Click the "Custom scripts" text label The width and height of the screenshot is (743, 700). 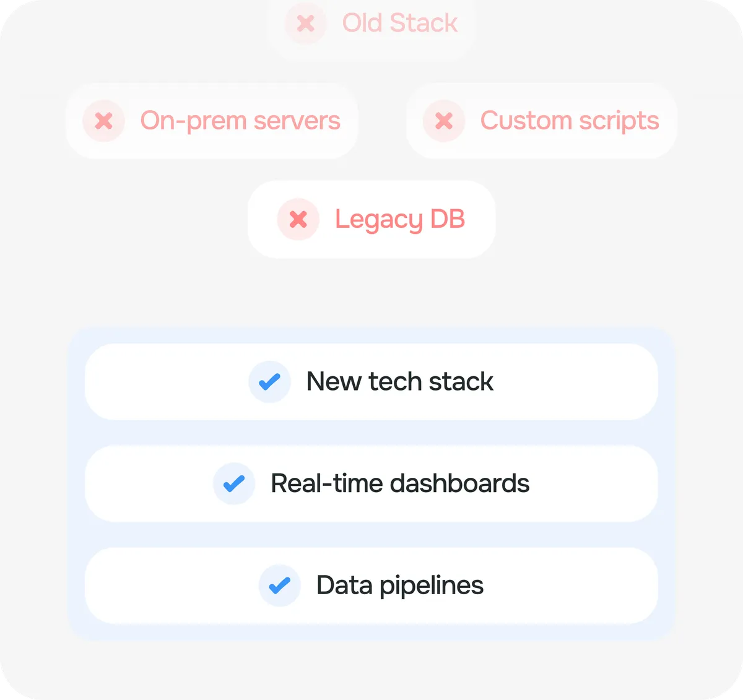click(570, 121)
